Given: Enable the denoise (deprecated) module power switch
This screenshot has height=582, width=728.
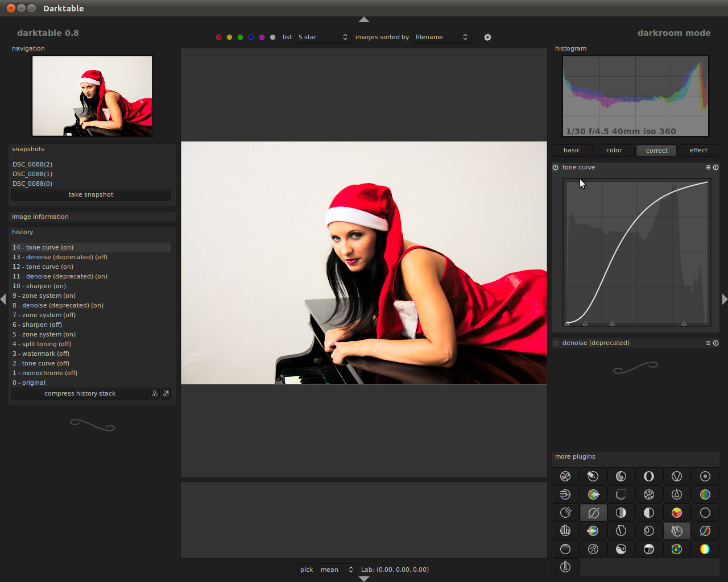Looking at the screenshot, I should [556, 343].
